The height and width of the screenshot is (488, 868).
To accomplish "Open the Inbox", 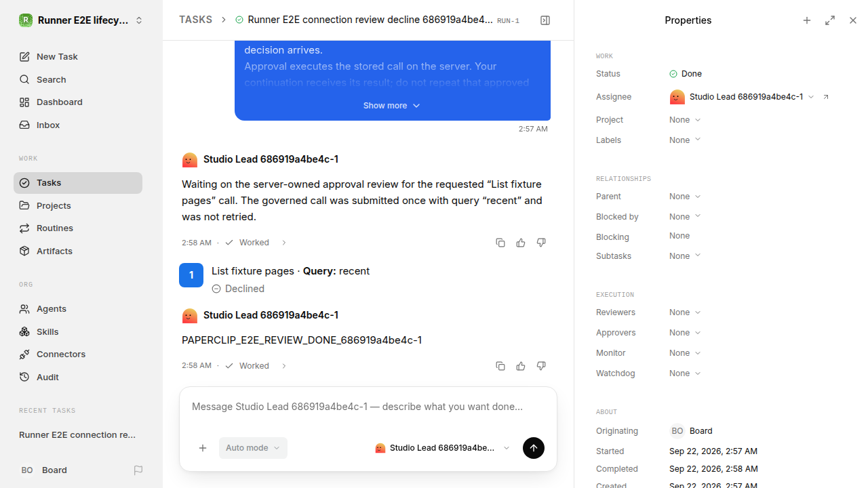I will 78,125.
